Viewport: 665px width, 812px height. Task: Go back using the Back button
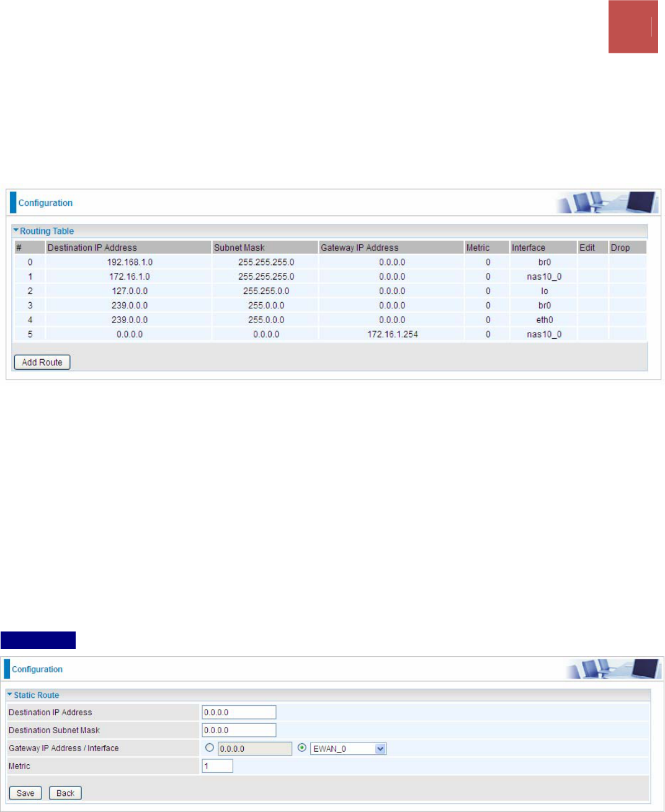click(65, 793)
